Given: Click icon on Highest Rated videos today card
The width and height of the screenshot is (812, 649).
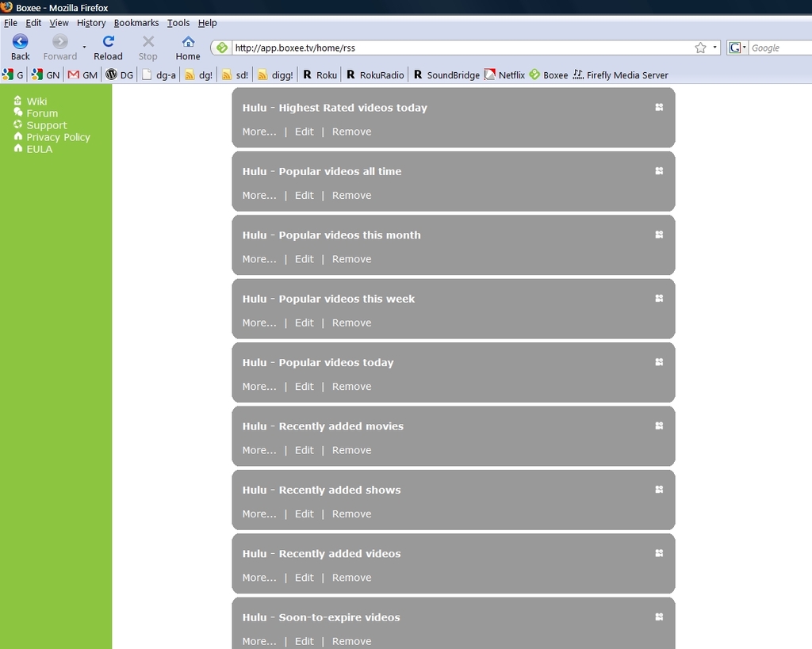Looking at the screenshot, I should pos(659,107).
